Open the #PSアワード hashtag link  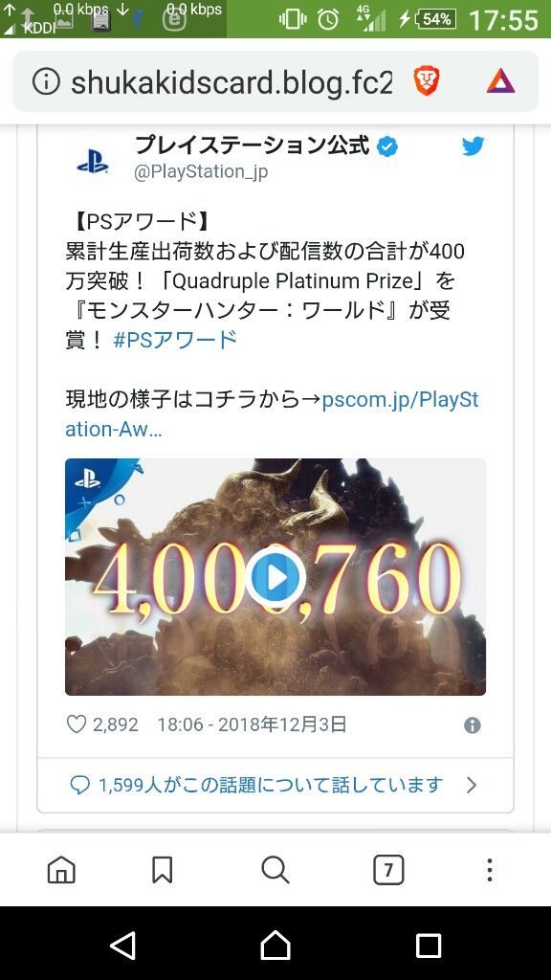pos(175,340)
